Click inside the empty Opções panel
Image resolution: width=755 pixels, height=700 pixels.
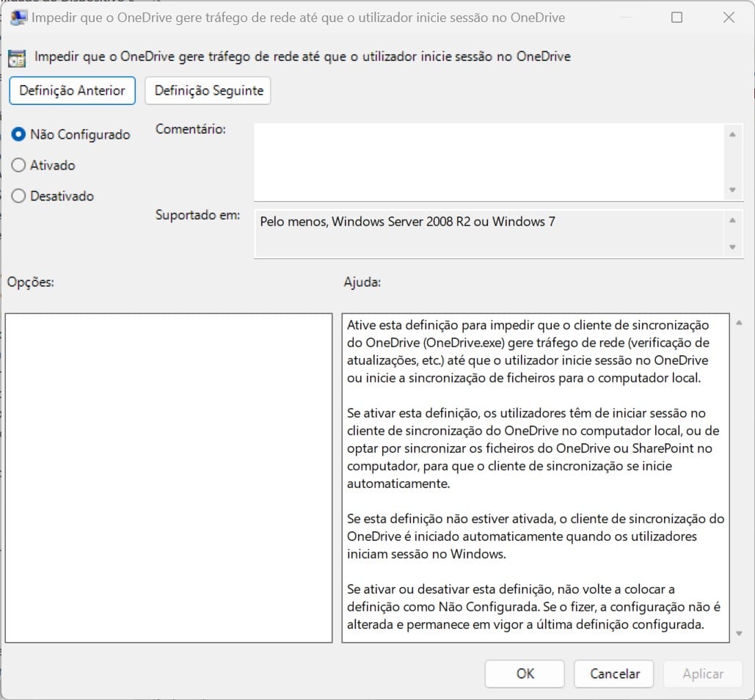[168, 478]
